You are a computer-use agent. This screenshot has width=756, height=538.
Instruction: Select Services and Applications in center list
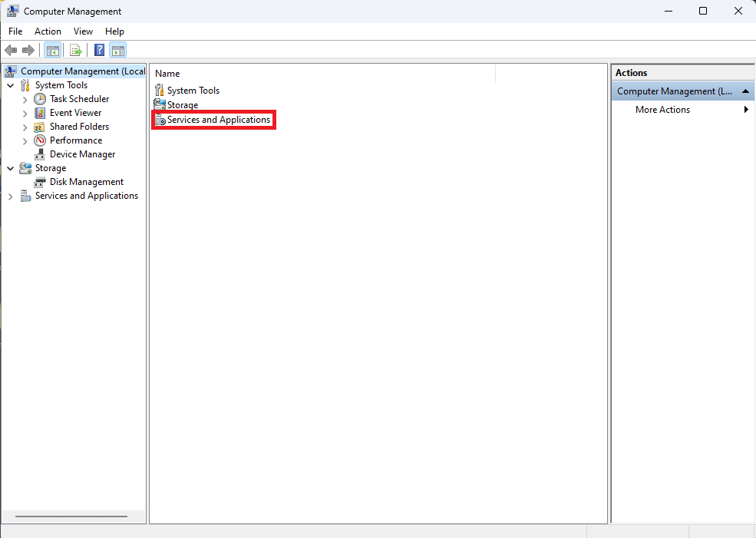(219, 120)
